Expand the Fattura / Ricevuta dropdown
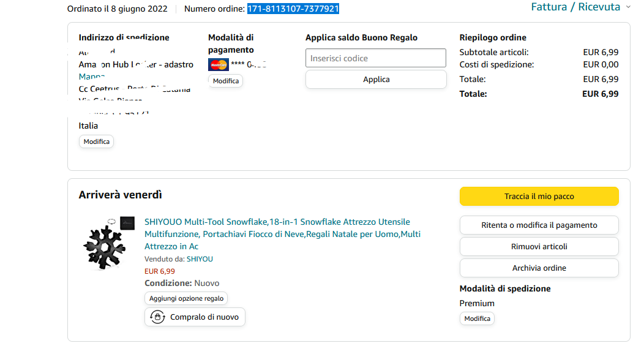644x346 pixels. point(575,7)
